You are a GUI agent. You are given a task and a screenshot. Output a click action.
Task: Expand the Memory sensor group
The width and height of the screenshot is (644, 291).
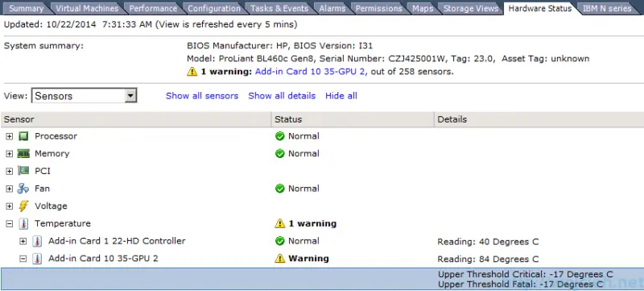tap(9, 154)
